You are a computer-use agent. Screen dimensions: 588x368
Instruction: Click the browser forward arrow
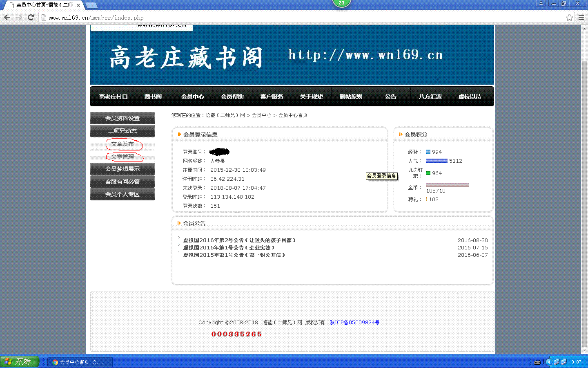click(19, 17)
